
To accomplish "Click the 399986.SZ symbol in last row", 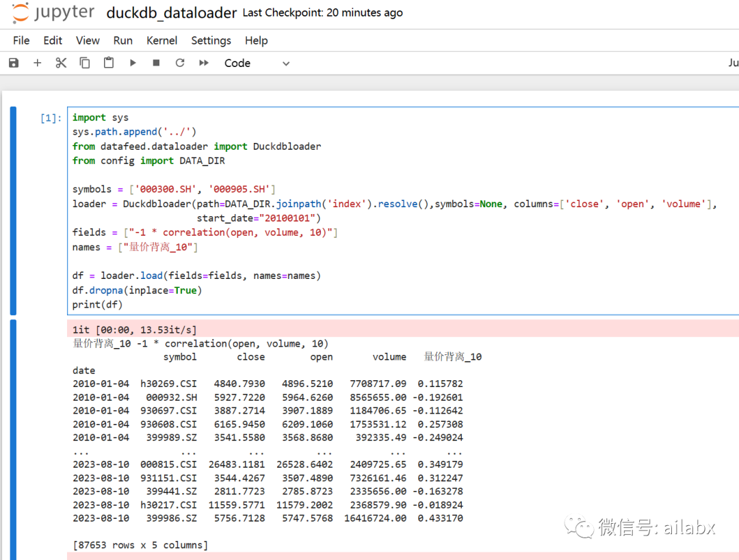I will pos(172,518).
